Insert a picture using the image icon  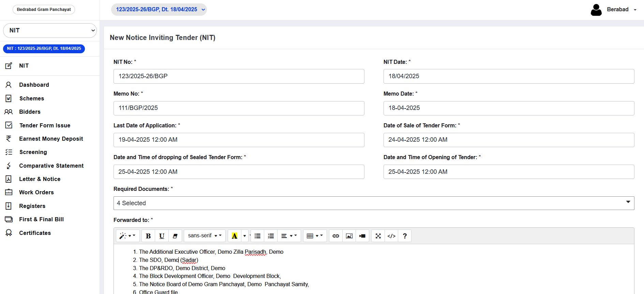(x=349, y=236)
